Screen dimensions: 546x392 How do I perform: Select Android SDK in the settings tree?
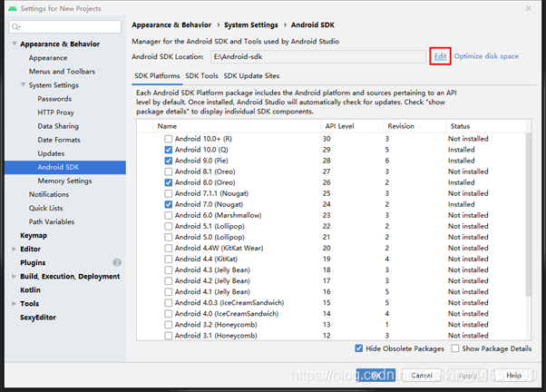point(65,167)
